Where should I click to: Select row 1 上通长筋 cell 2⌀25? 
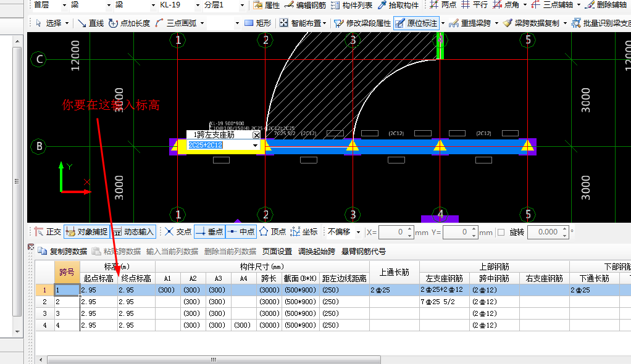[x=395, y=290]
